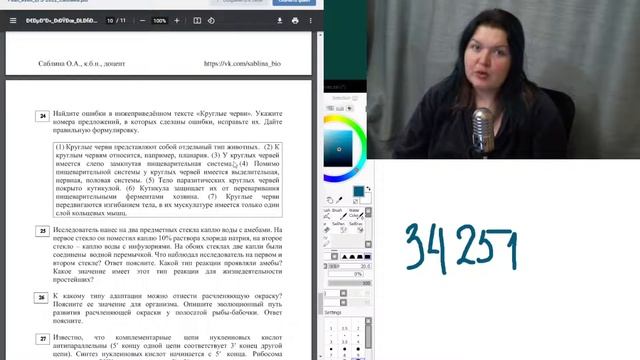Toggle fit-to-page in the PDF toolbar
640x360 pixels.
click(197, 20)
